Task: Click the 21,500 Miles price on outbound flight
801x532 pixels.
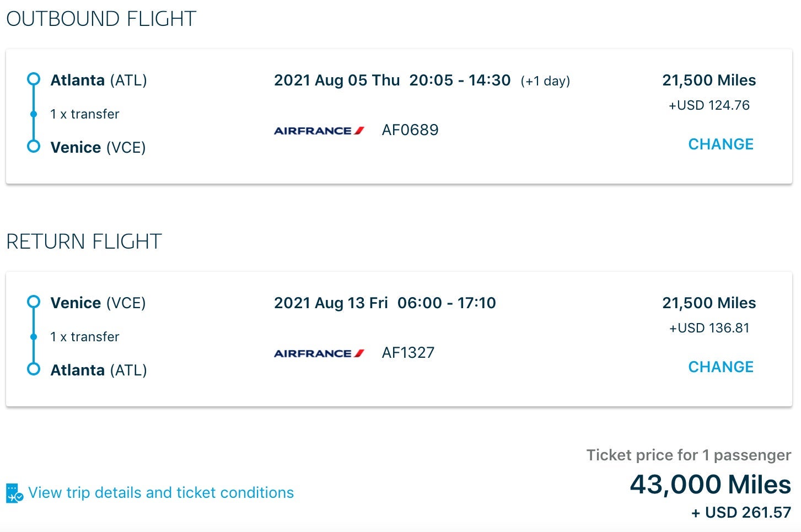Action: point(709,80)
